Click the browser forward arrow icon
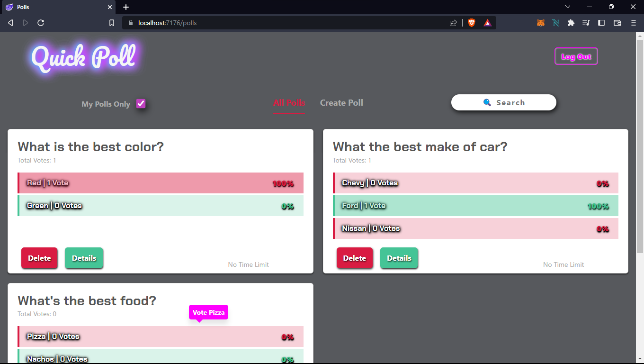Image resolution: width=644 pixels, height=364 pixels. coord(26,23)
